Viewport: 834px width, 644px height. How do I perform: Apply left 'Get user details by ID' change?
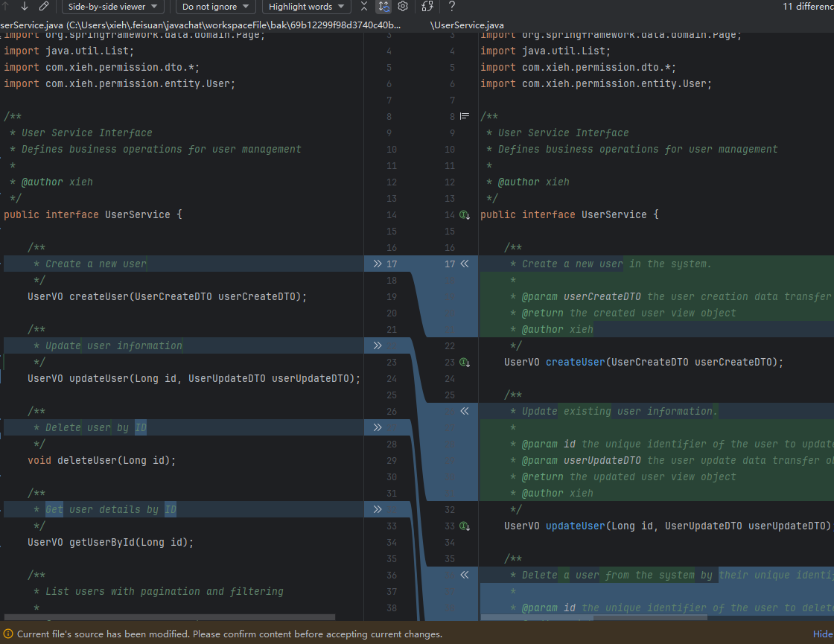(378, 509)
